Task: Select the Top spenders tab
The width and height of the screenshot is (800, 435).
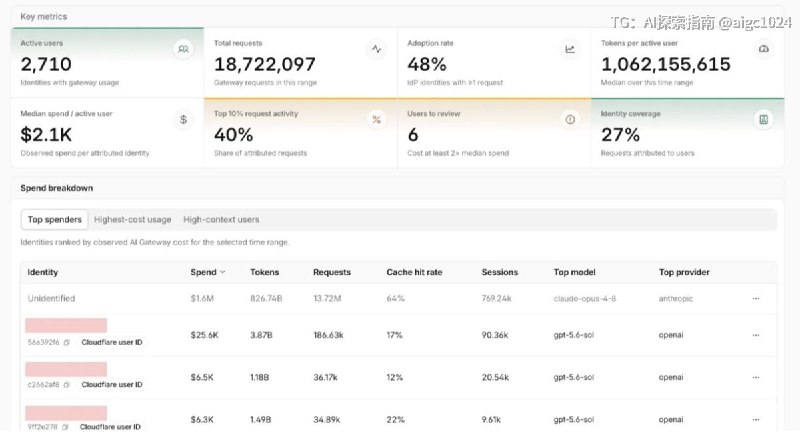Action: (55, 219)
